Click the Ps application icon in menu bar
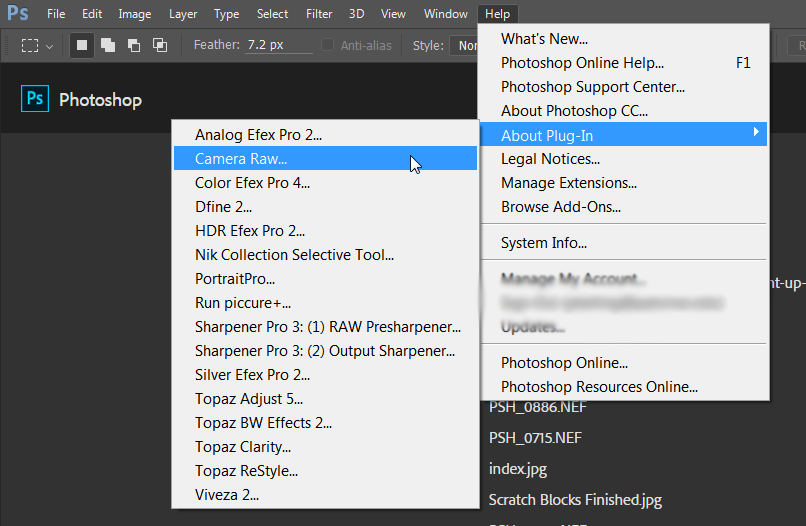 pyautogui.click(x=17, y=14)
